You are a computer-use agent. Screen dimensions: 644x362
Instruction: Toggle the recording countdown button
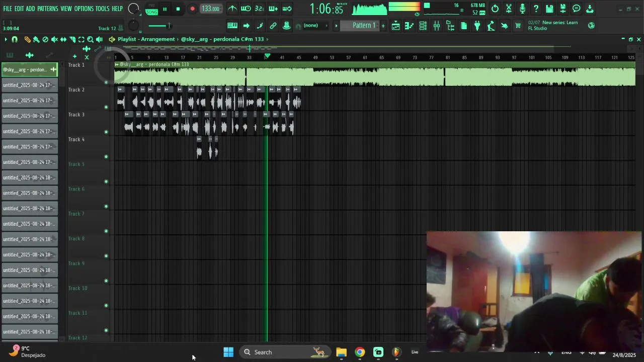pos(259,9)
